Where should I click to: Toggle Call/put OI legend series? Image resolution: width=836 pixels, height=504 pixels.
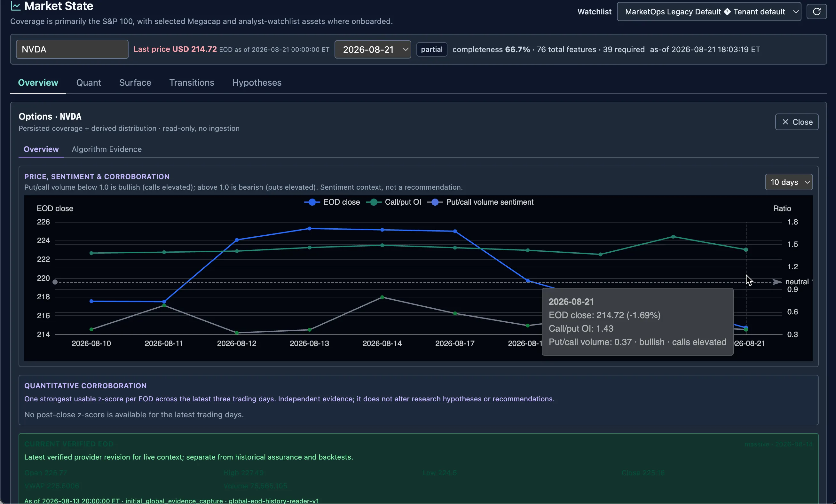pos(394,202)
